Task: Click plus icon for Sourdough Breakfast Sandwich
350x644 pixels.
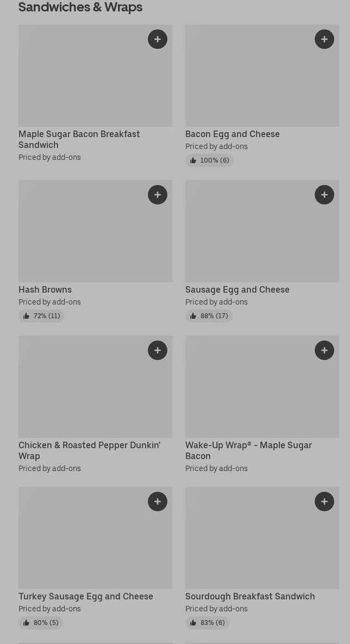Action: pos(324,501)
